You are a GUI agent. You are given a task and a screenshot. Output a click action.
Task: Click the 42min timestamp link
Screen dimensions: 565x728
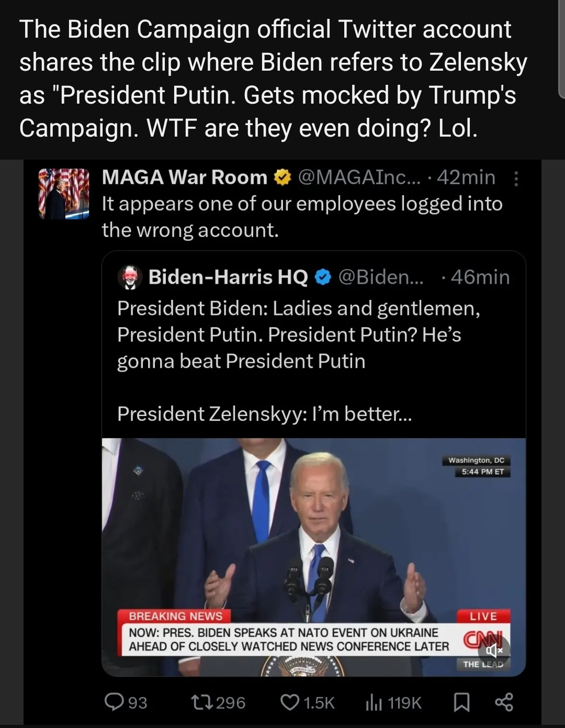466,177
